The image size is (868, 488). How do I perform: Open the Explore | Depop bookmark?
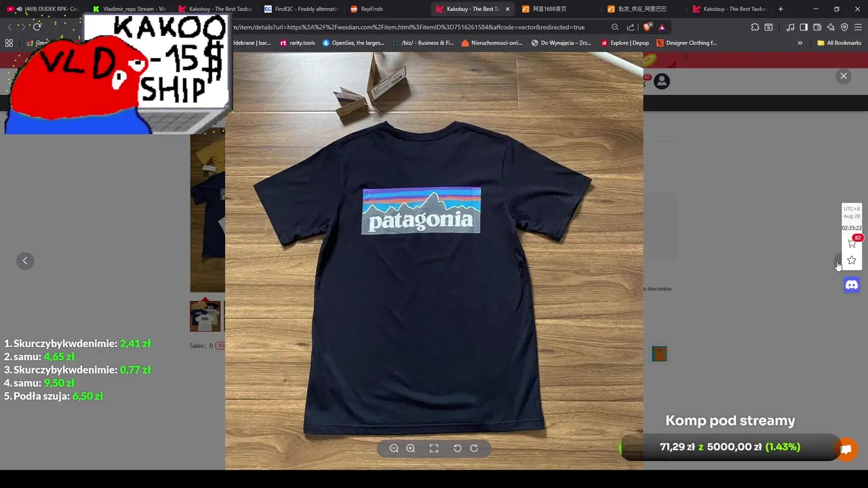[x=625, y=43]
